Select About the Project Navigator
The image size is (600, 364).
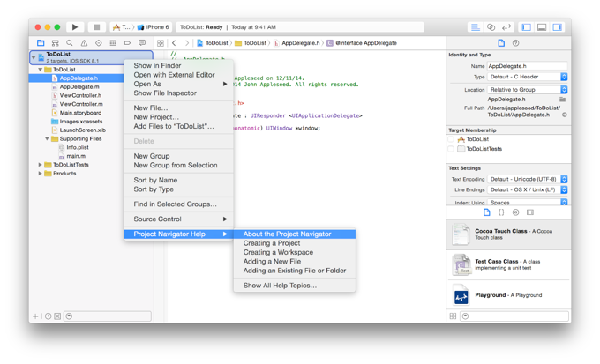coord(294,234)
